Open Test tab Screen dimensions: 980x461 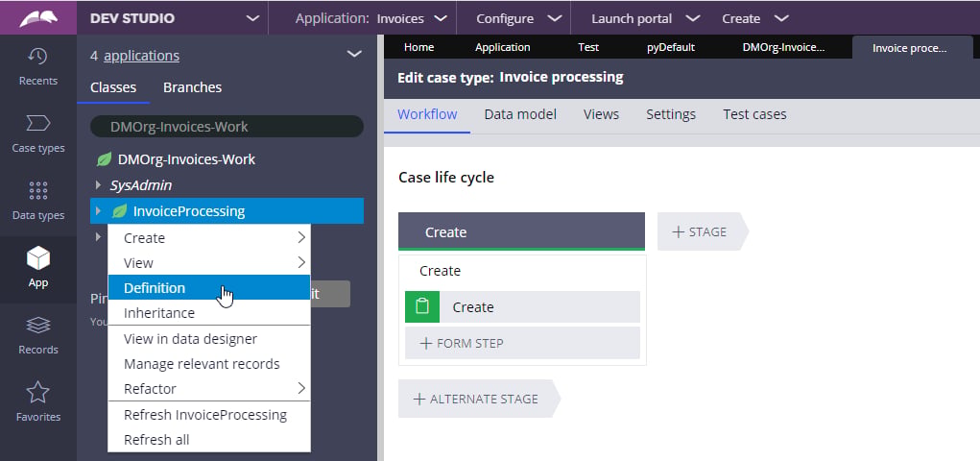pyautogui.click(x=588, y=47)
